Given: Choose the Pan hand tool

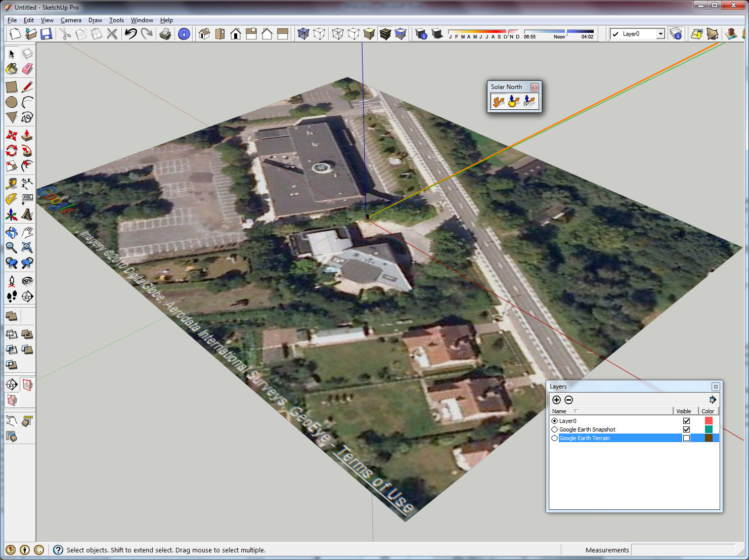Looking at the screenshot, I should [x=27, y=233].
